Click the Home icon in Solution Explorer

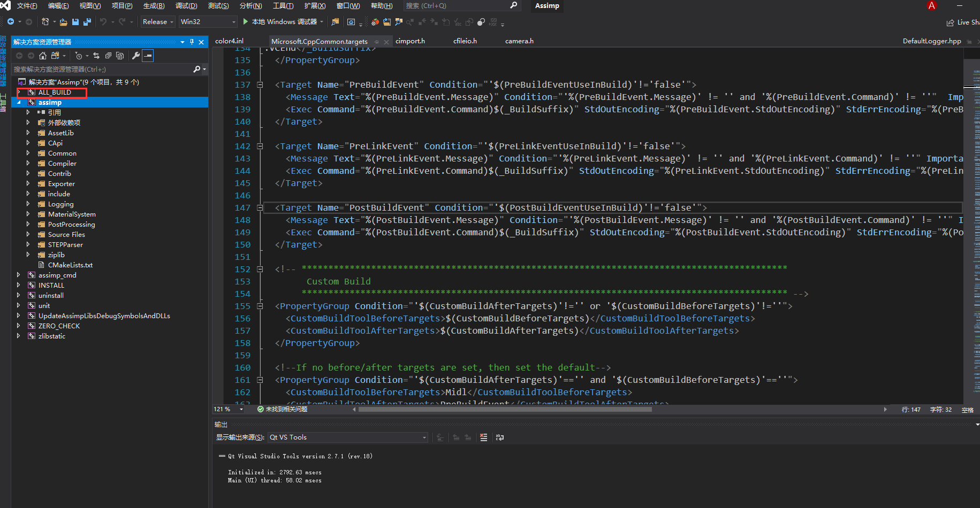pyautogui.click(x=43, y=56)
